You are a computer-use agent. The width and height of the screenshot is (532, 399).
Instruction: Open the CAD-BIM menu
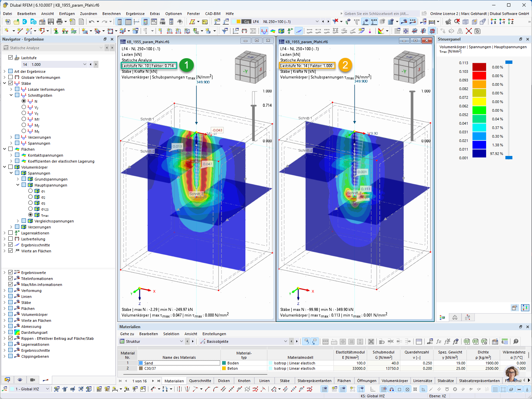213,14
